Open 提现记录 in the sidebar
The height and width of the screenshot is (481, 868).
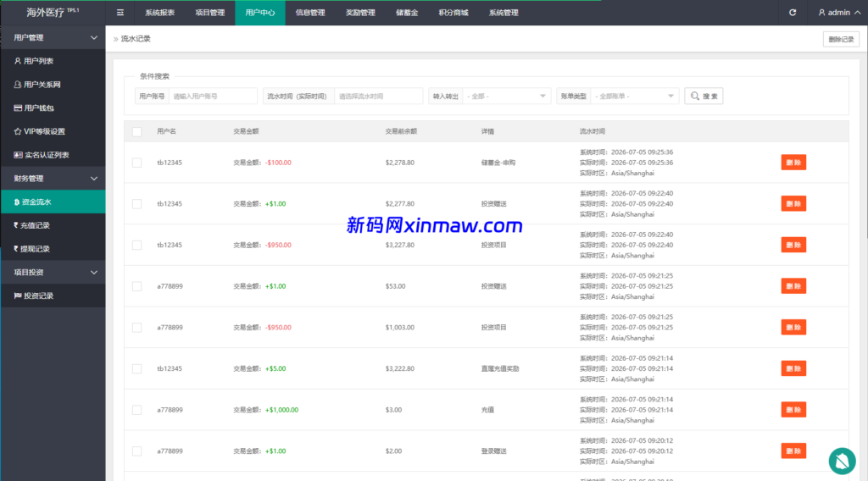pos(53,249)
